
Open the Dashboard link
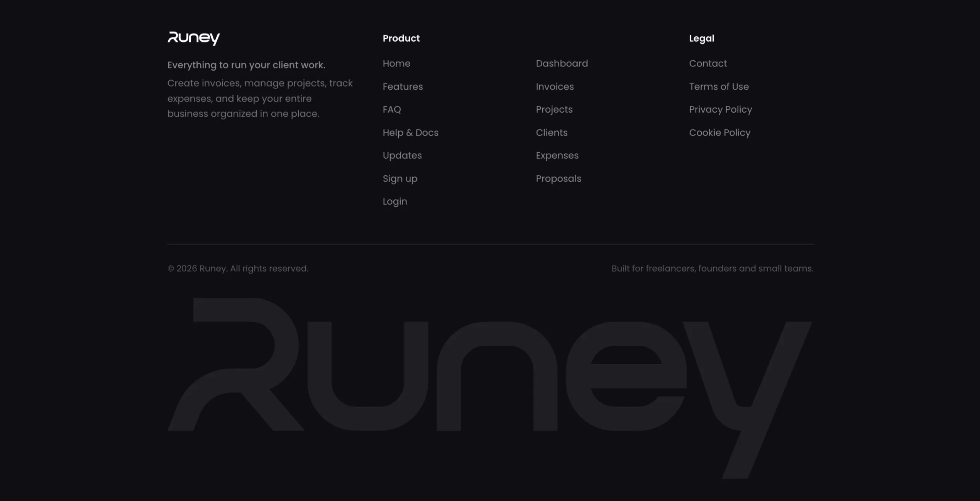pos(562,63)
